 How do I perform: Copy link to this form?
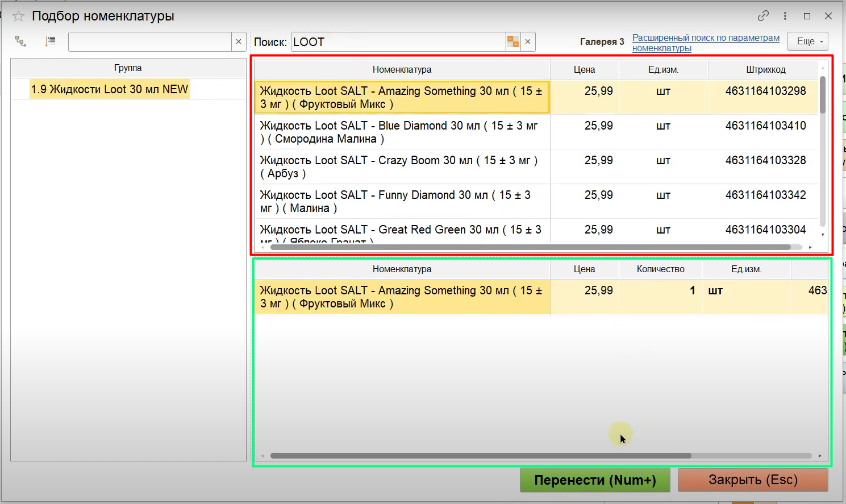(763, 16)
